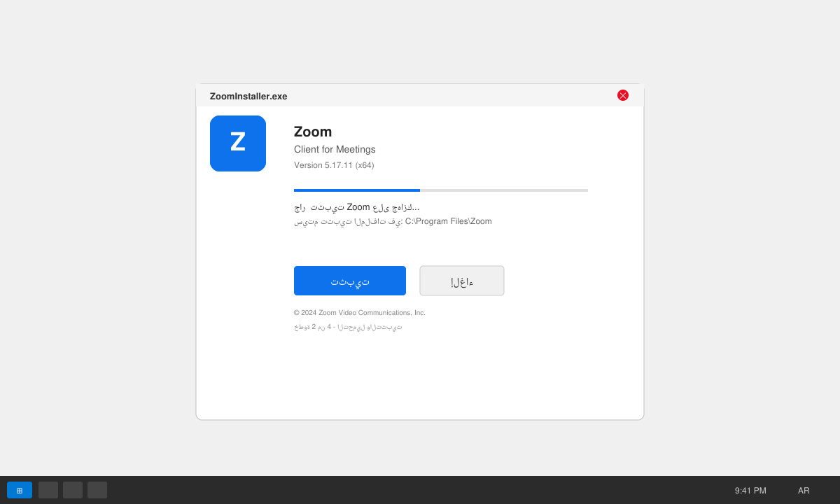Click the Version 5.17.11 (x64) text
The height and width of the screenshot is (504, 840).
[x=334, y=165]
